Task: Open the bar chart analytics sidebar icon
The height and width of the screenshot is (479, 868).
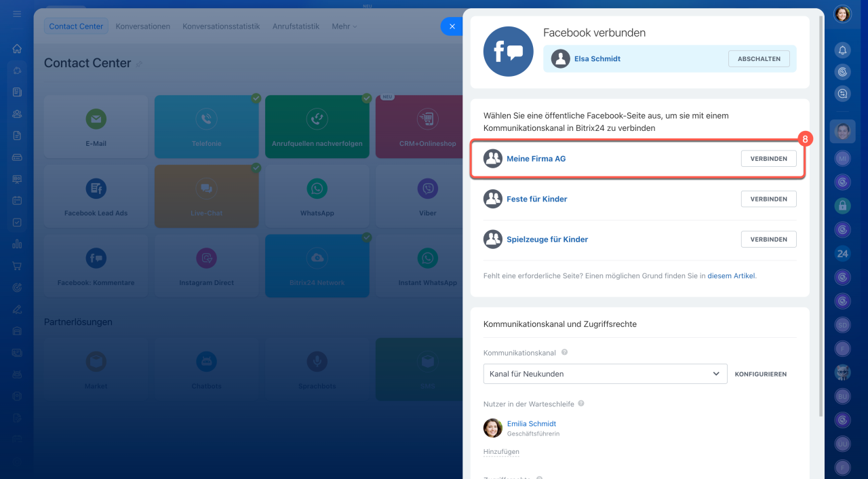Action: (x=17, y=244)
